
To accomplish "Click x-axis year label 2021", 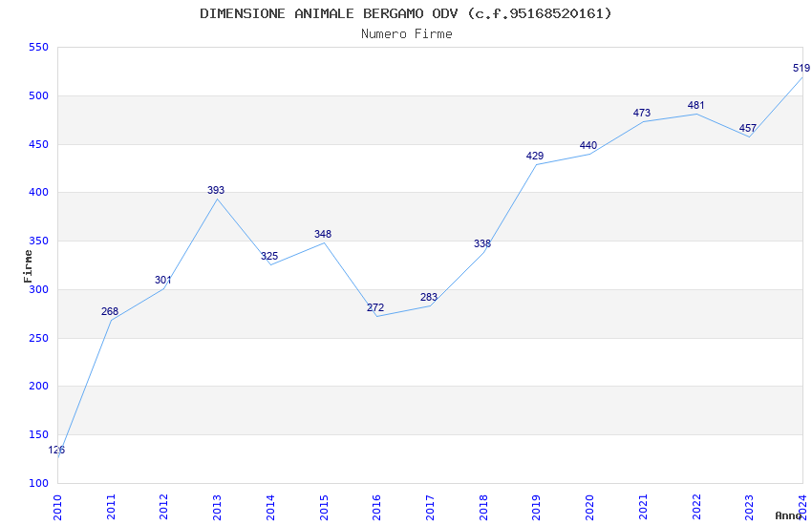I will 643,507.
